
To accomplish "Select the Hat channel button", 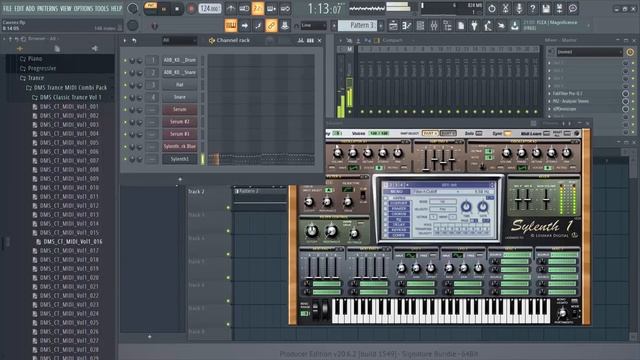I will [180, 85].
